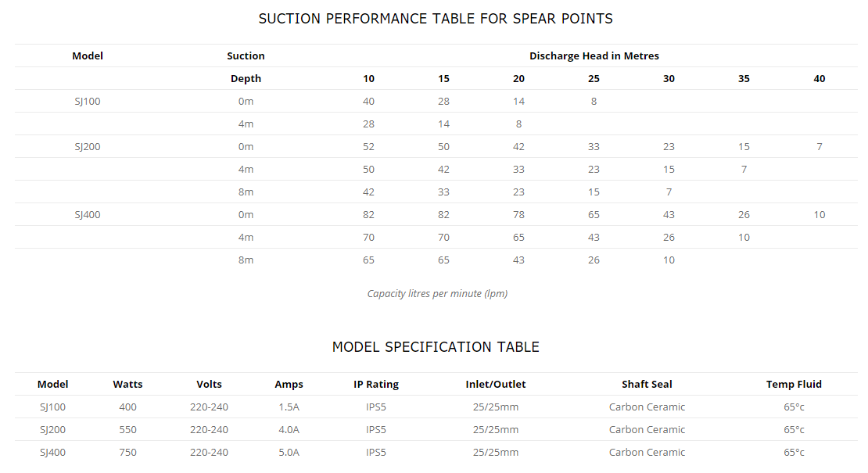Click the Capacity litres per minute caption
868x473 pixels.
pyautogui.click(x=437, y=293)
